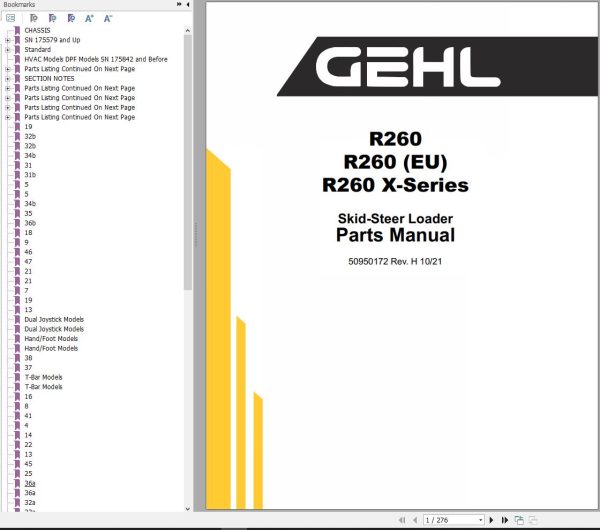Expand 'Parts Listing Continued' node directly above SECTION NOTES
The height and width of the screenshot is (530, 600).
pyautogui.click(x=8, y=69)
